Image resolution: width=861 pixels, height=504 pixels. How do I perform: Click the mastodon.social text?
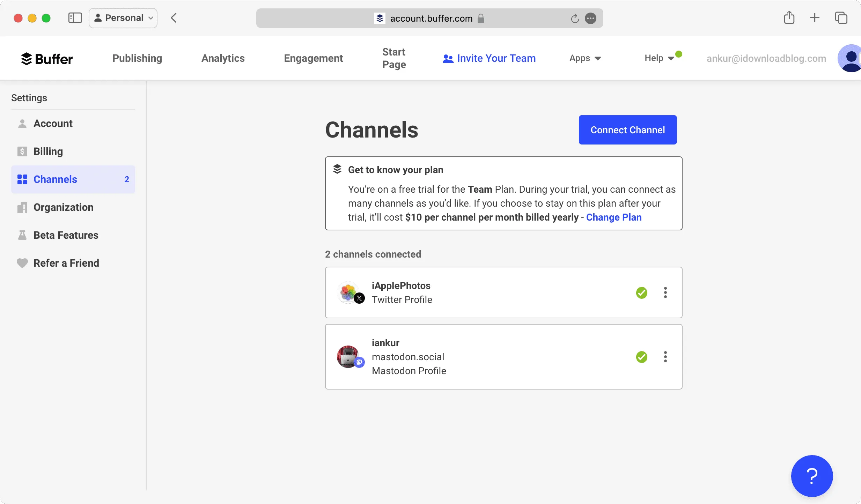(408, 357)
